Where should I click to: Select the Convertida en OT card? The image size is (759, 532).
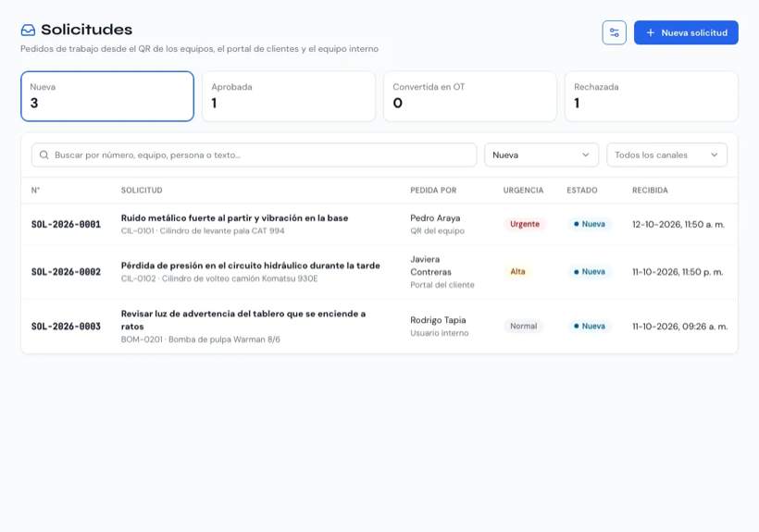(x=470, y=96)
